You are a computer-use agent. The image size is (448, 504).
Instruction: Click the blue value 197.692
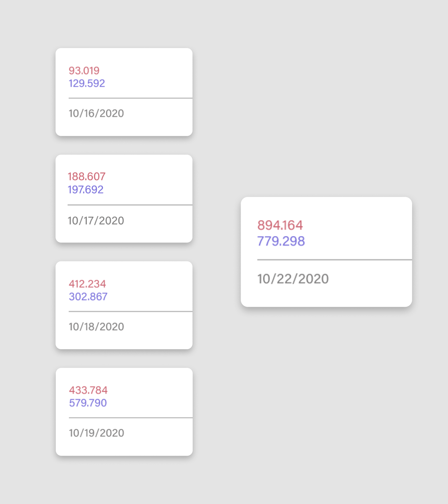click(86, 190)
